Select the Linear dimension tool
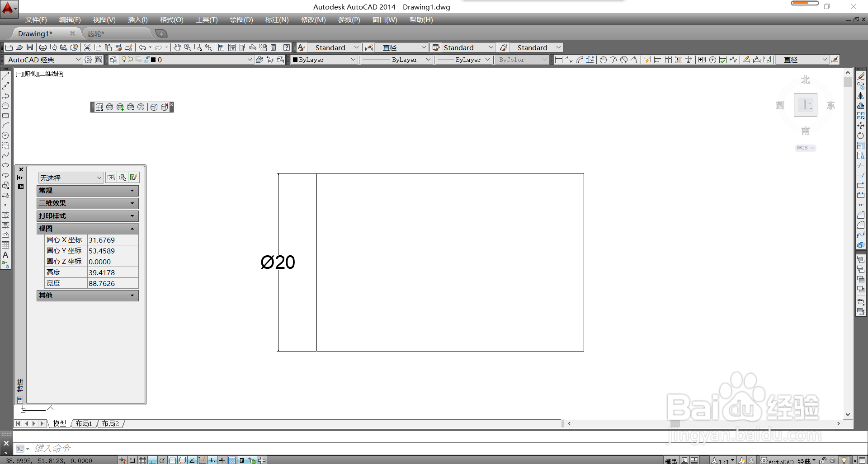The image size is (868, 464). pyautogui.click(x=559, y=60)
